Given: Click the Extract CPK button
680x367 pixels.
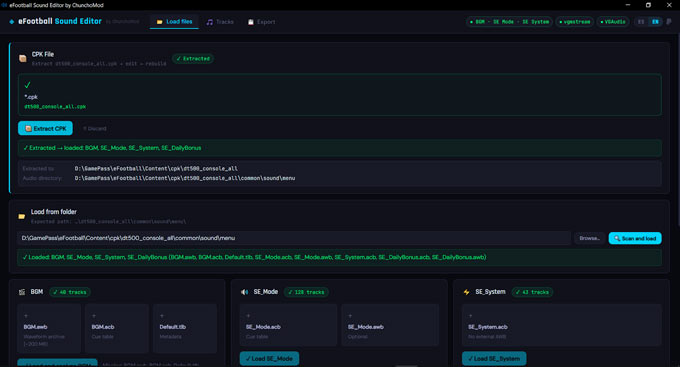Looking at the screenshot, I should pos(46,128).
